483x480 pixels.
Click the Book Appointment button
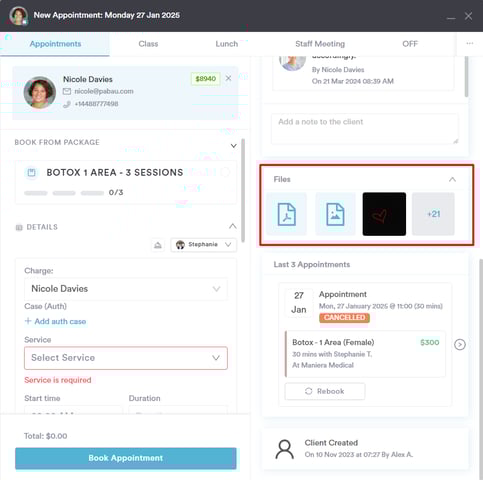tap(126, 458)
